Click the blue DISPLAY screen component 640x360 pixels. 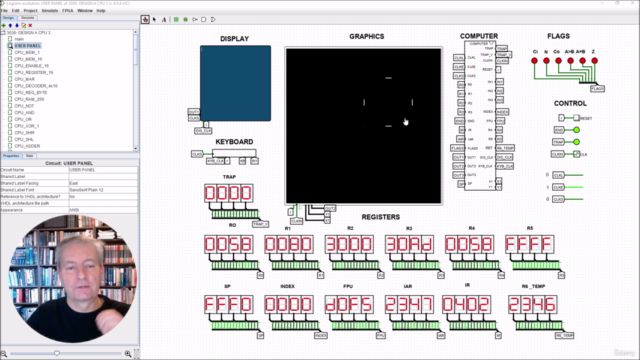click(236, 83)
